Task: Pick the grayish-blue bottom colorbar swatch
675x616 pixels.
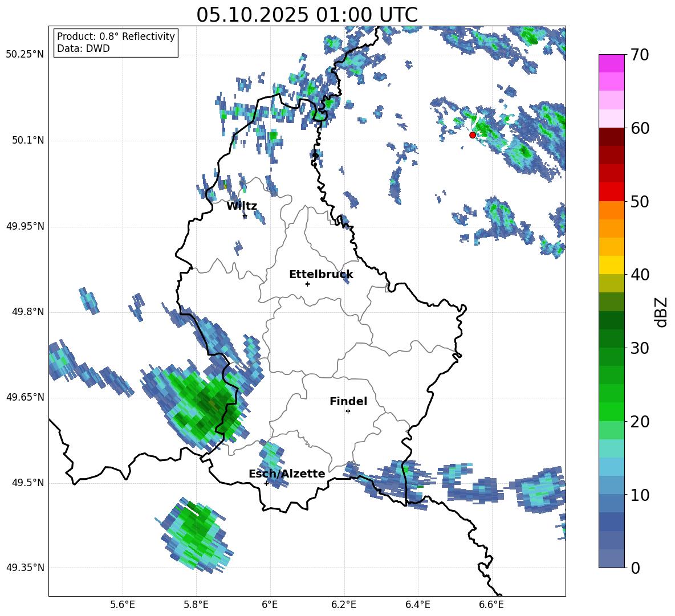Action: [611, 558]
